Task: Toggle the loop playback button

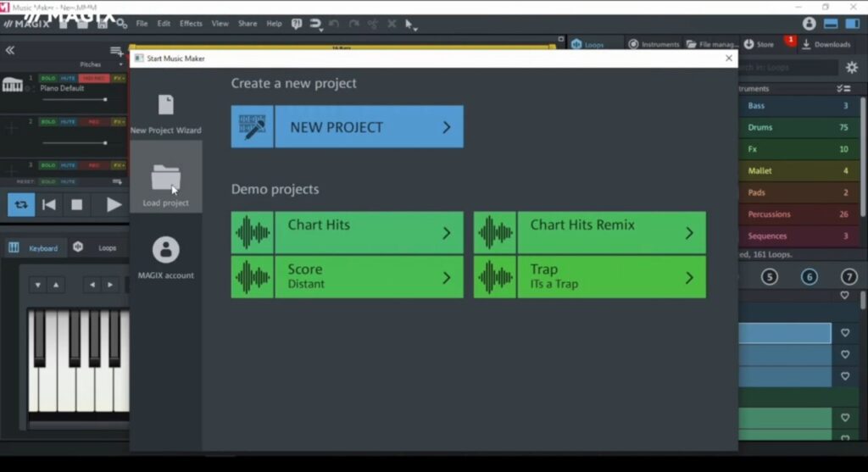Action: click(21, 205)
